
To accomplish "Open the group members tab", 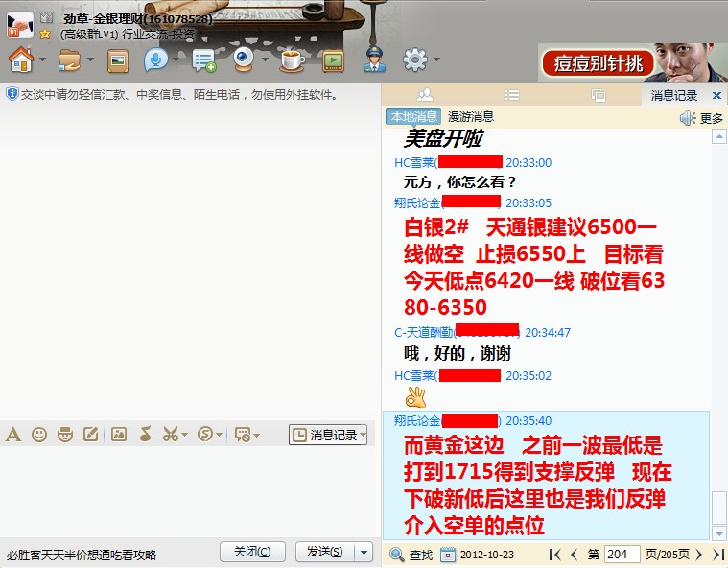I will [425, 95].
